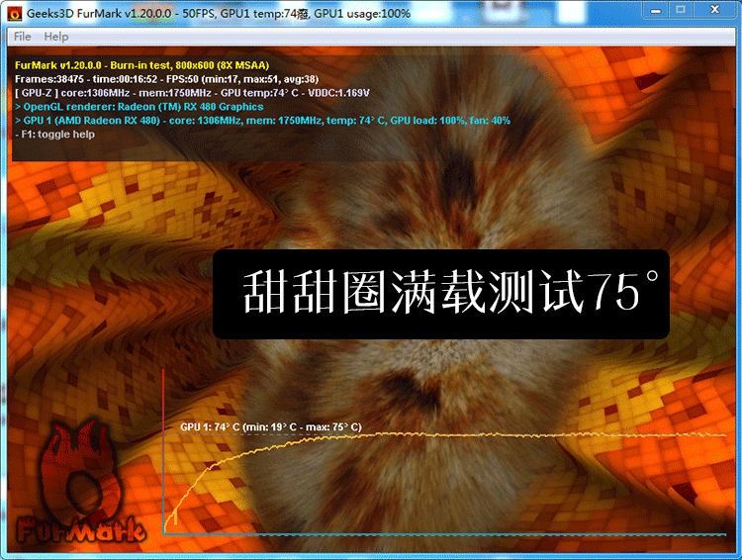
Task: Click the 'GPU 1: 74° C (min: 19° C' graph label
Action: [x=271, y=427]
